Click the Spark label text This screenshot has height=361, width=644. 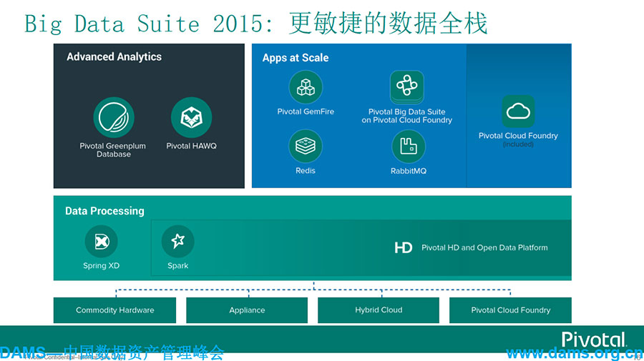tap(178, 266)
